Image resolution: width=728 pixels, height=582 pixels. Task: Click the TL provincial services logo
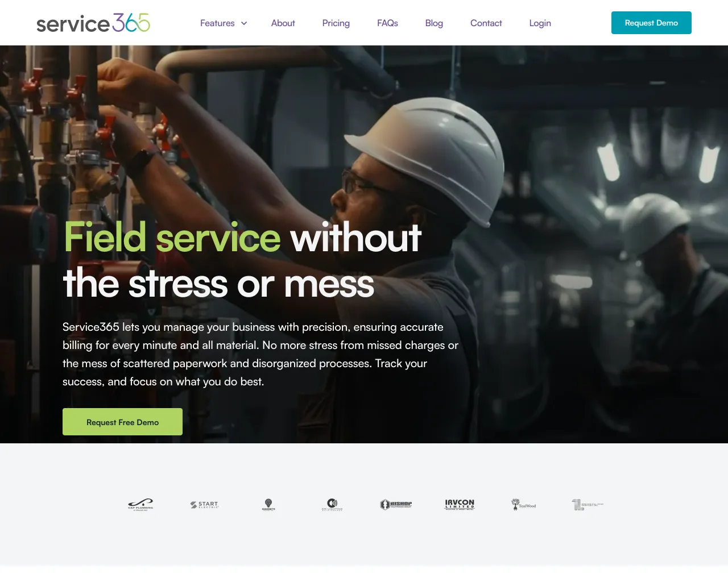tap(587, 504)
